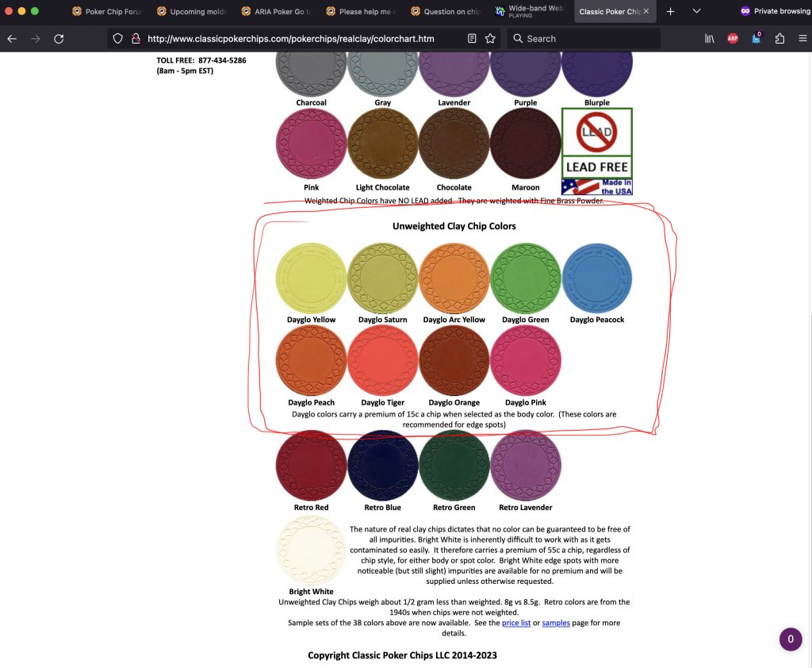This screenshot has height=668, width=812.
Task: Expand the list all tabs dropdown
Action: tap(696, 11)
